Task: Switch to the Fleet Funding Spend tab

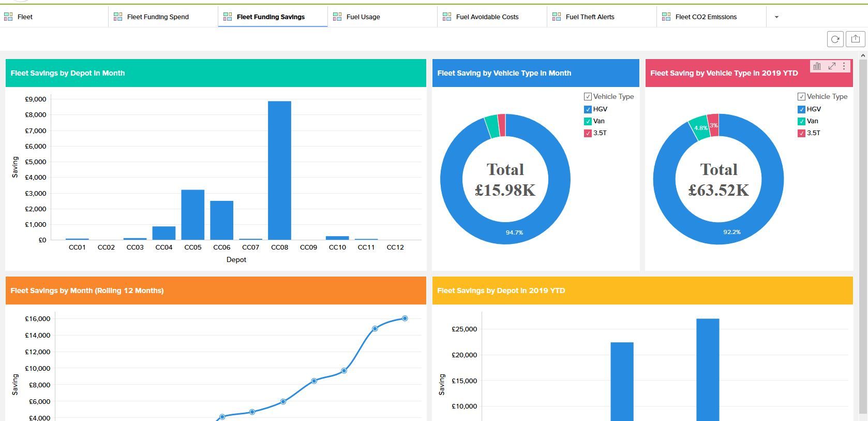Action: click(x=158, y=17)
